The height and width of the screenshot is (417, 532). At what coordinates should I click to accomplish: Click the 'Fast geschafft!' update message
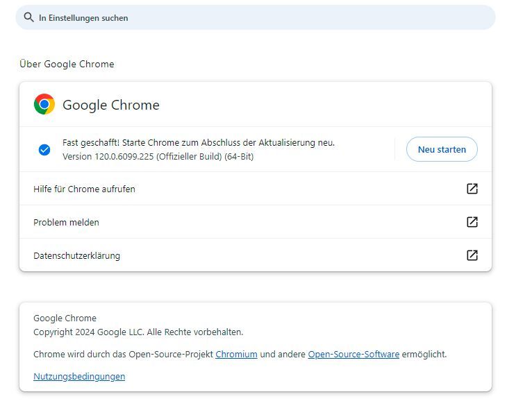tap(199, 143)
